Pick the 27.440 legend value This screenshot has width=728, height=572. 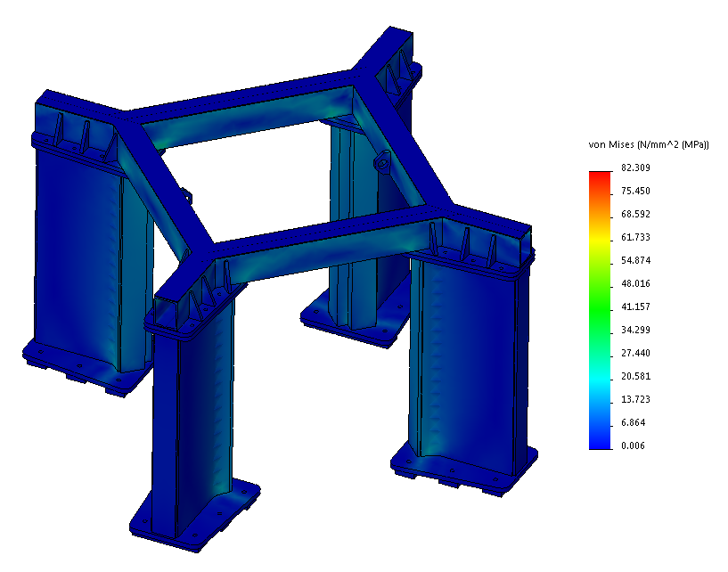(635, 354)
